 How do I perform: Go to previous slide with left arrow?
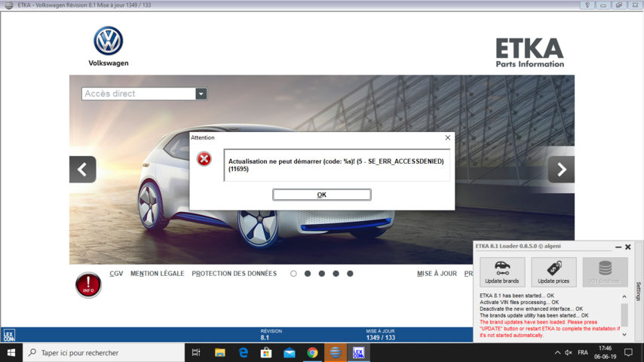coord(82,169)
